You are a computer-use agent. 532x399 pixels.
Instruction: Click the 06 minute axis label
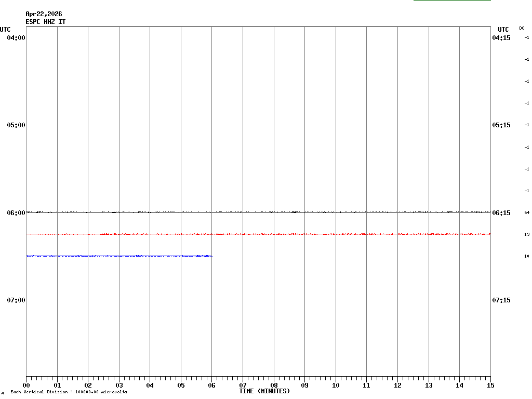tap(211, 385)
